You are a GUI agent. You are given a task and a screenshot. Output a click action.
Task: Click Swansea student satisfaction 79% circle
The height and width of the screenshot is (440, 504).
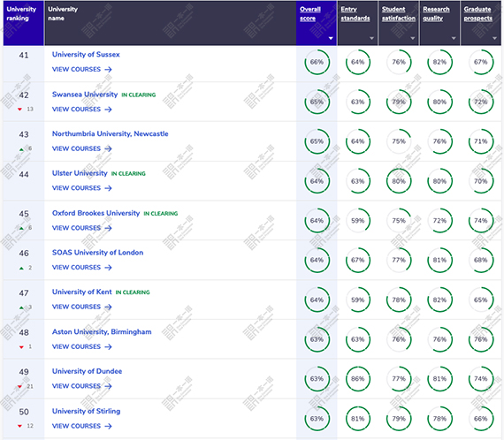coord(399,102)
